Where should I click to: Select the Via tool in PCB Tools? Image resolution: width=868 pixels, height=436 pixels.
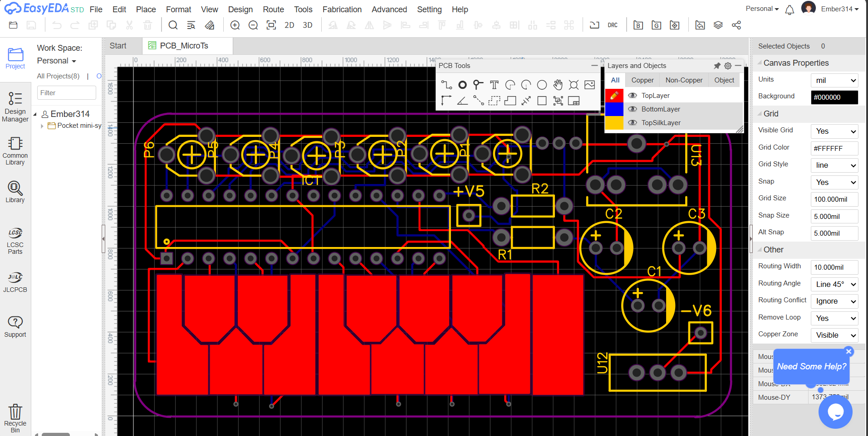click(x=462, y=85)
